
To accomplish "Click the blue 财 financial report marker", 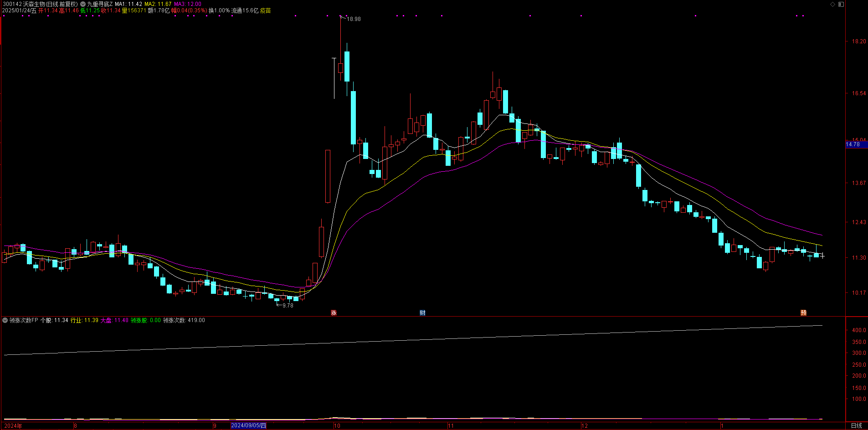I will (x=422, y=313).
